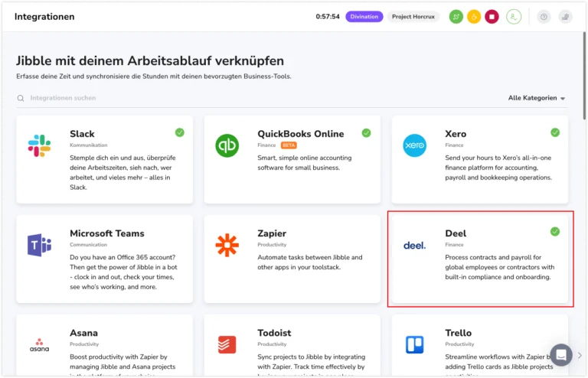This screenshot has height=378, width=588.
Task: Click the Kommunikation label under Slack
Action: pos(89,145)
